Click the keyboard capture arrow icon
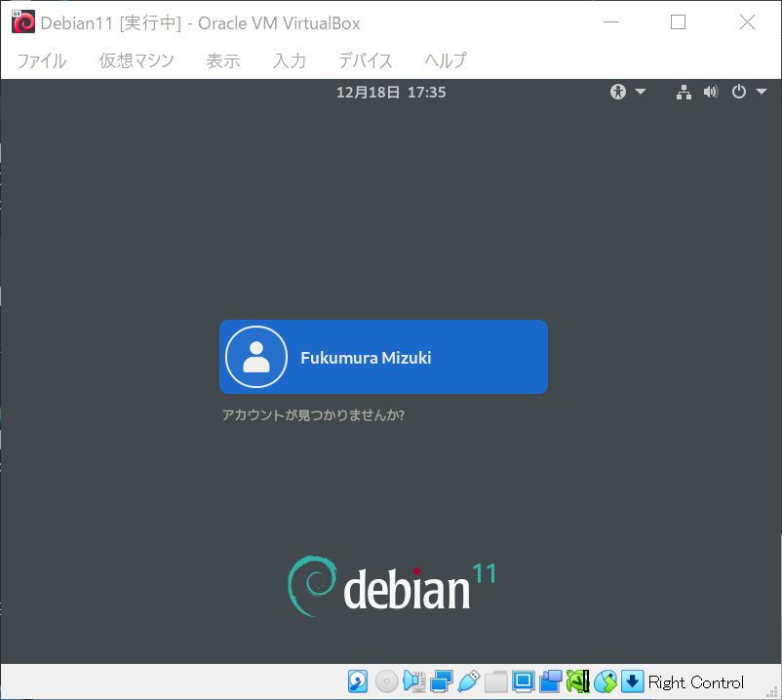The image size is (782, 700). [x=633, y=681]
